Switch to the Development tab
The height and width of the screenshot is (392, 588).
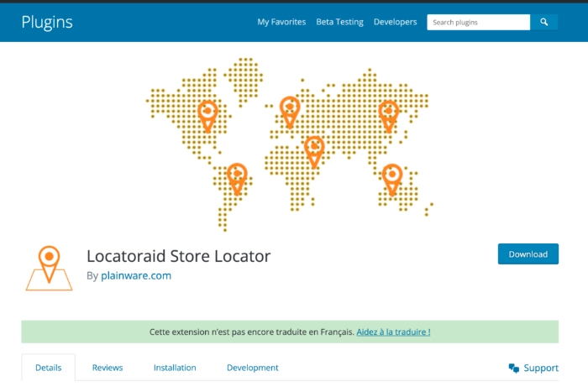(x=252, y=368)
